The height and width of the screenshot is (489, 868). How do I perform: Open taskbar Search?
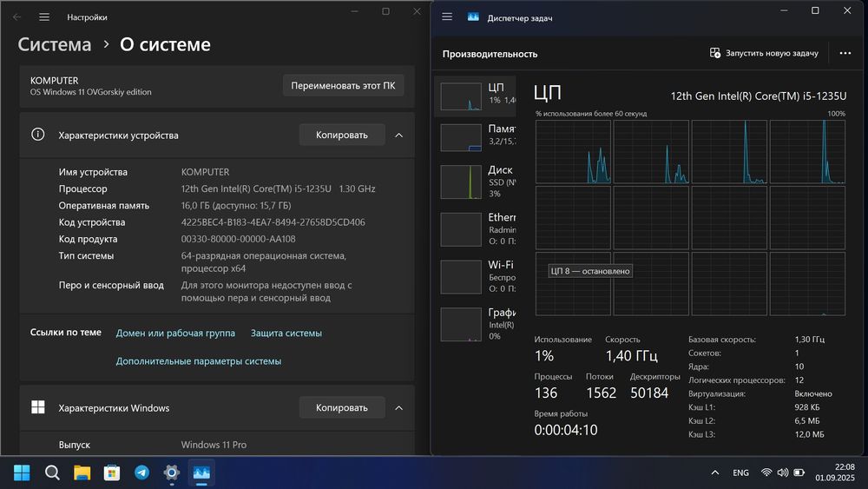tap(52, 472)
